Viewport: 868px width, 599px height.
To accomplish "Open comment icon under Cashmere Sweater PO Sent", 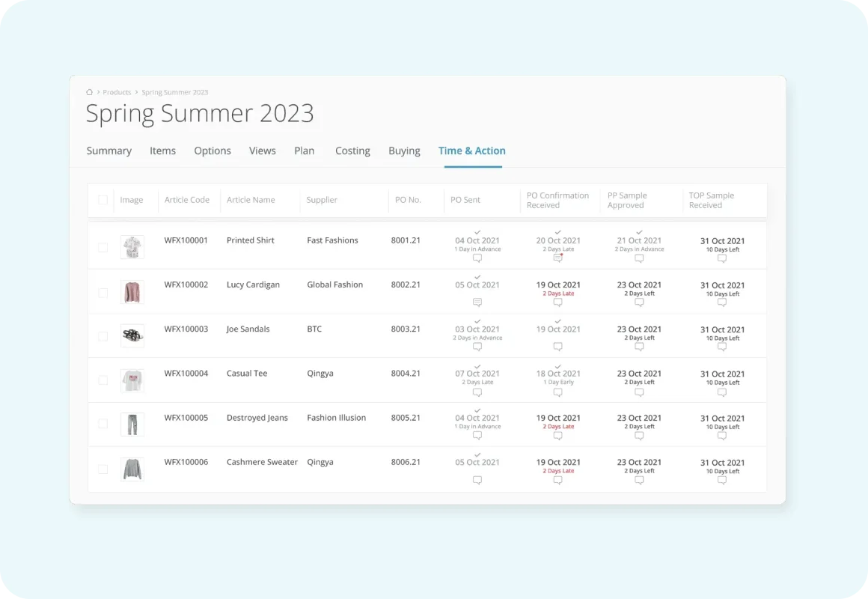I will (x=477, y=480).
